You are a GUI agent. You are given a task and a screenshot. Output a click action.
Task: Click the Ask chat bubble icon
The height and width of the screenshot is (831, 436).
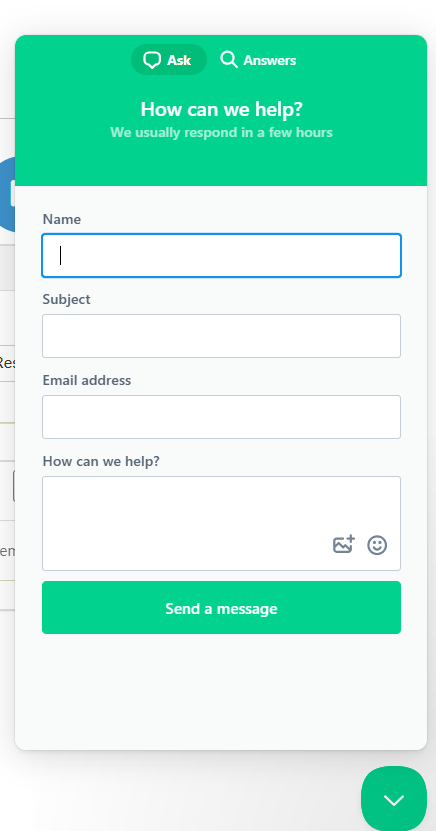(x=152, y=60)
